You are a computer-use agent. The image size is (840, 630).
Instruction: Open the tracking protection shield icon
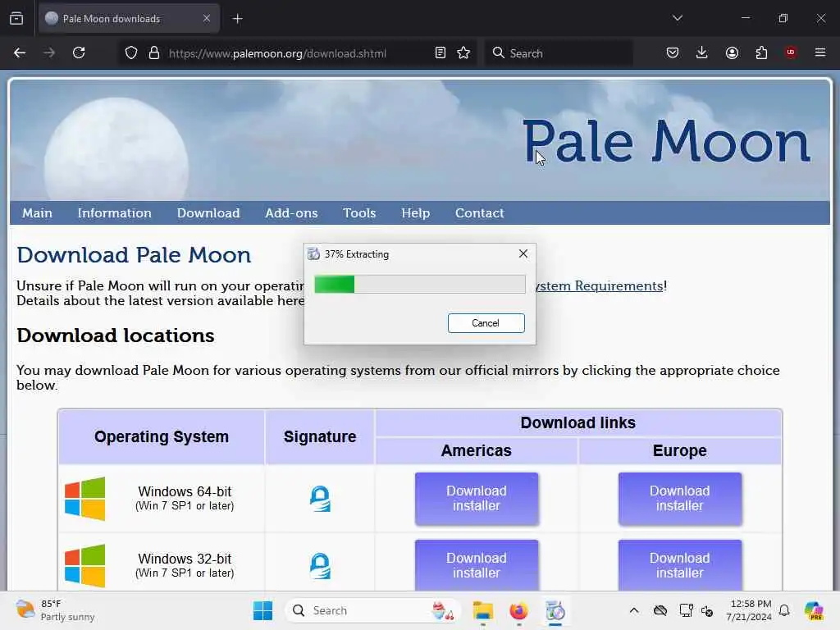(x=131, y=53)
